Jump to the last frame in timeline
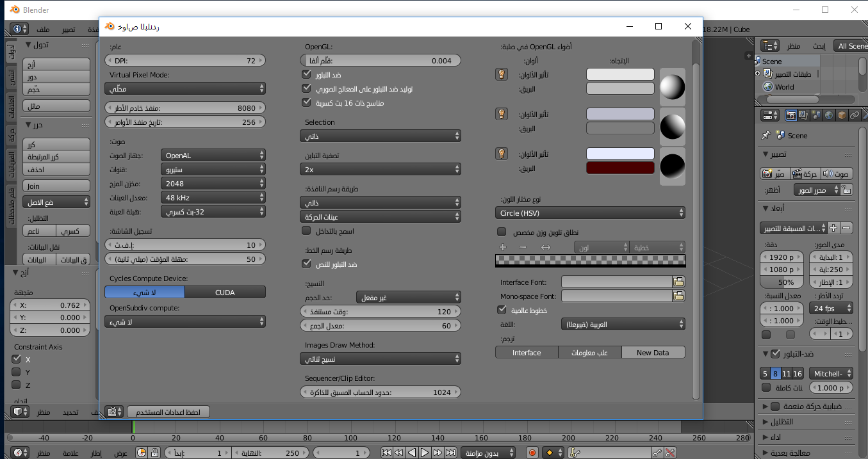The width and height of the screenshot is (868, 459). tap(450, 453)
